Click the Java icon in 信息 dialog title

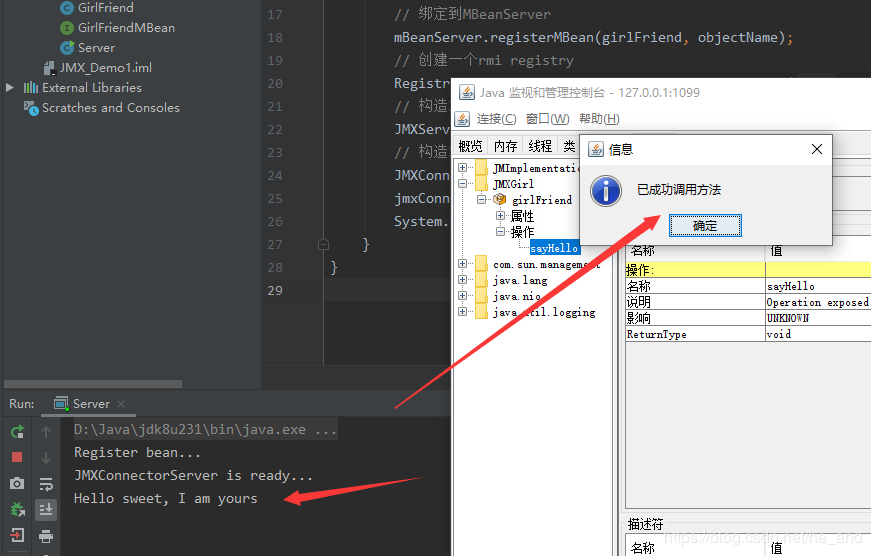[596, 149]
